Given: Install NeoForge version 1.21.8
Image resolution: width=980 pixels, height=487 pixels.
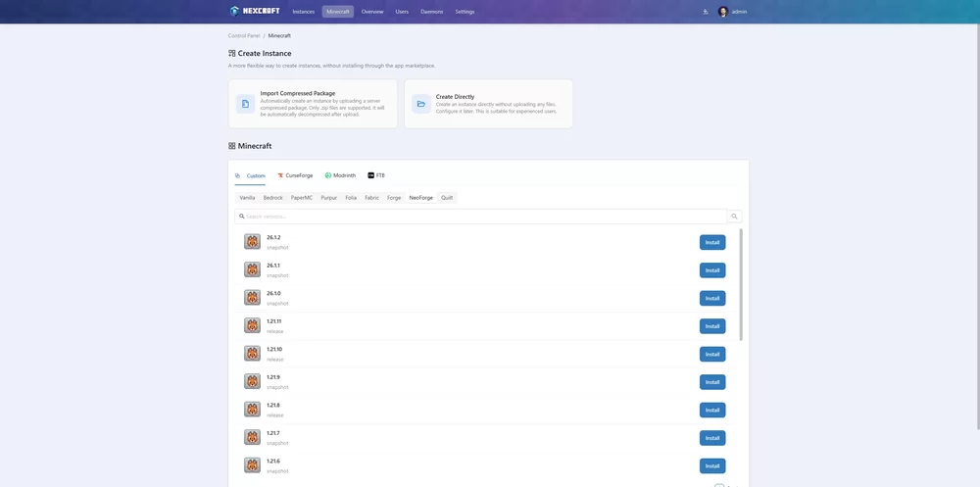Looking at the screenshot, I should pos(712,411).
